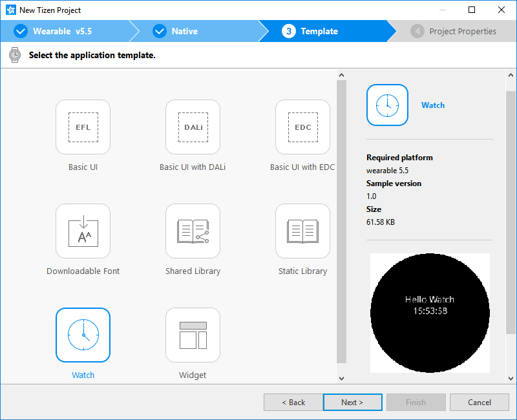Click the scrollbar down arrow
517x420 pixels.
coord(341,378)
